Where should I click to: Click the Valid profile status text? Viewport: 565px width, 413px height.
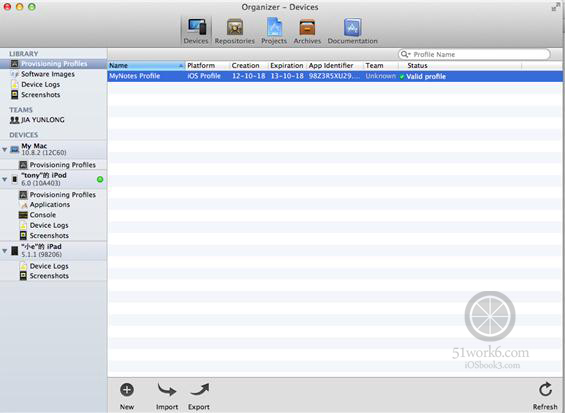(426, 77)
